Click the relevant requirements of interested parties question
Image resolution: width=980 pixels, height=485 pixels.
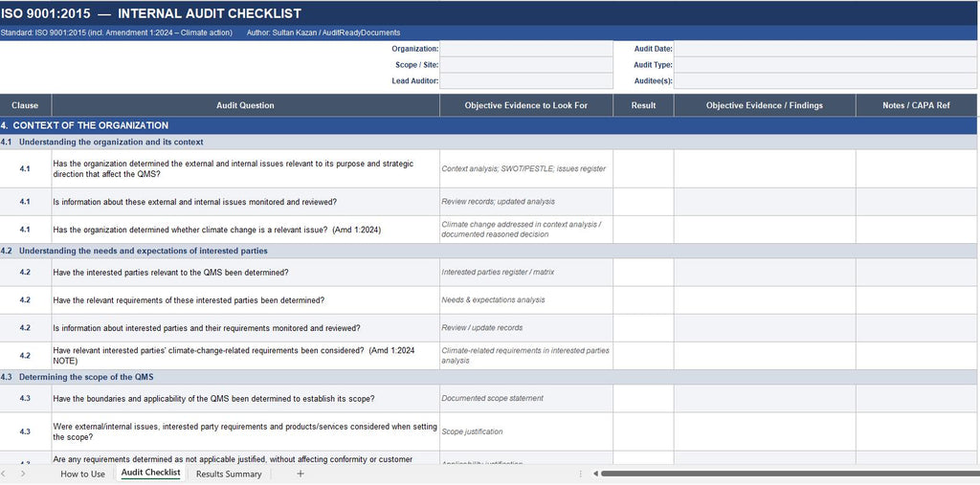point(245,300)
